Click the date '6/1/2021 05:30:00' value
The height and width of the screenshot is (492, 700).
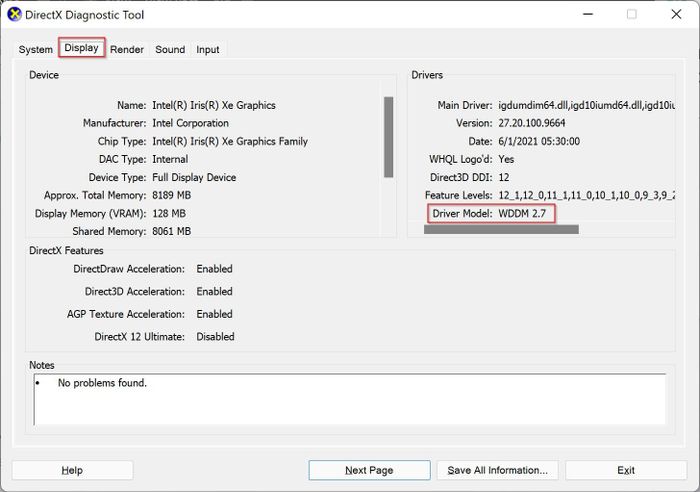(539, 142)
